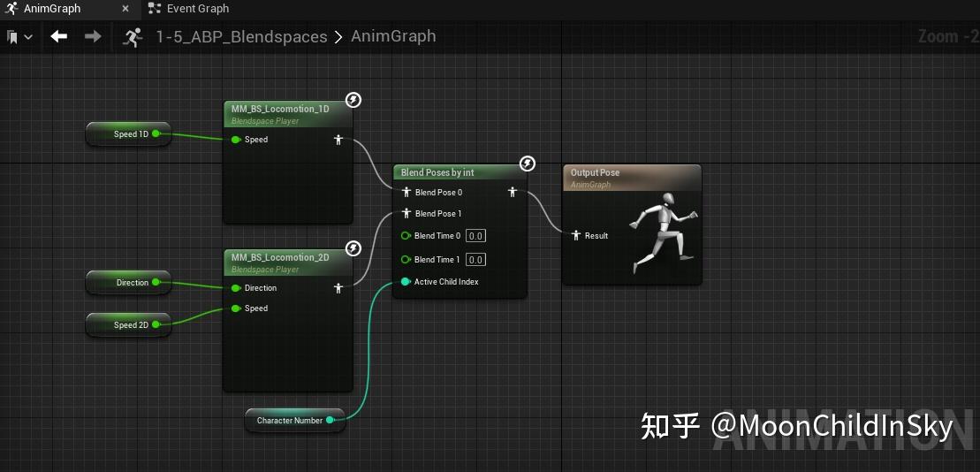Close the AnimGraph tab

pyautogui.click(x=125, y=9)
